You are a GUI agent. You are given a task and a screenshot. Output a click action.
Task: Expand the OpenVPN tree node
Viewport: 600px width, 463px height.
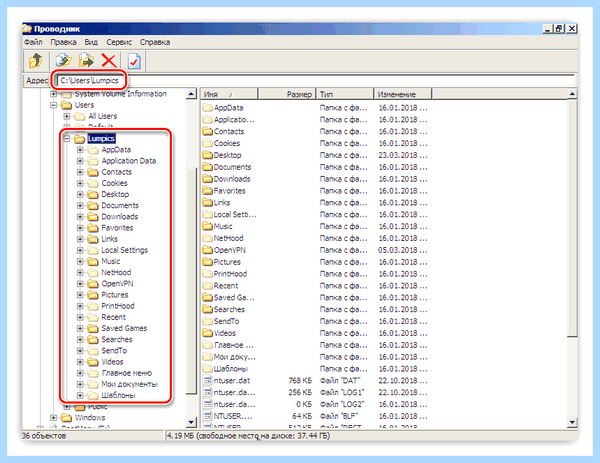click(80, 284)
